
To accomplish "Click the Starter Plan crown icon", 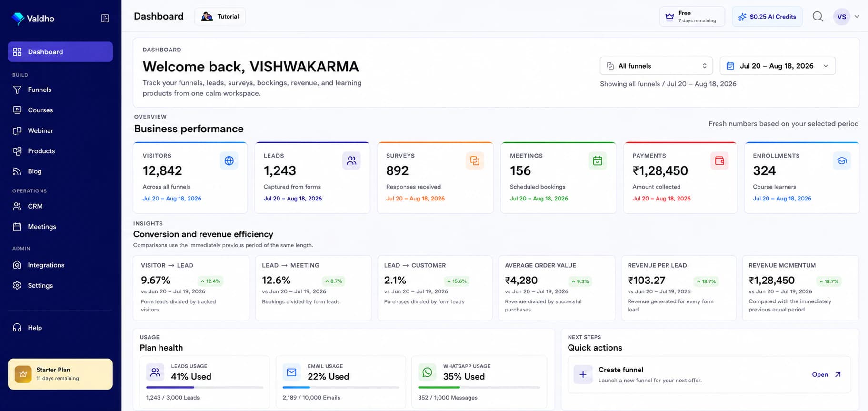I will click(x=23, y=374).
